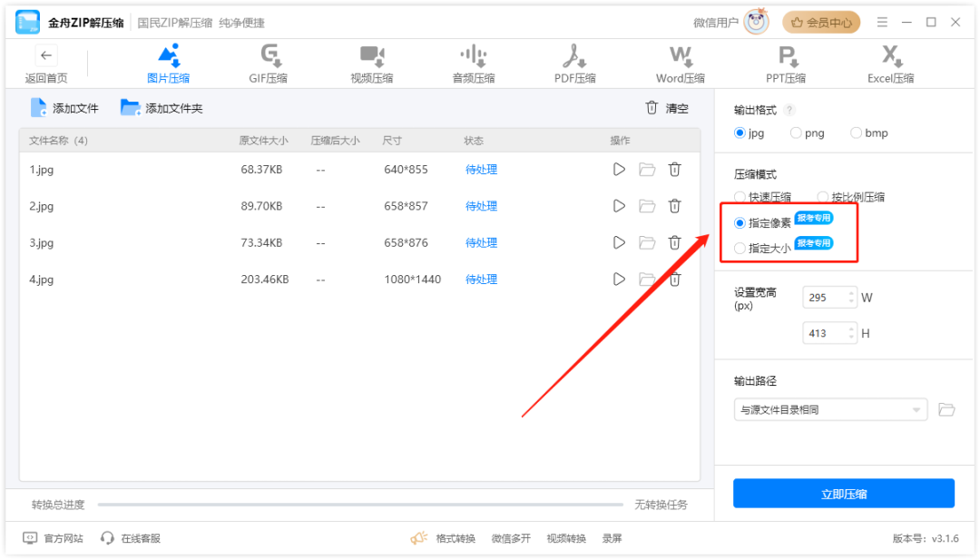Viewport: 980px width, 560px height.
Task: Click 待处理 status for 1.jpg
Action: point(481,170)
